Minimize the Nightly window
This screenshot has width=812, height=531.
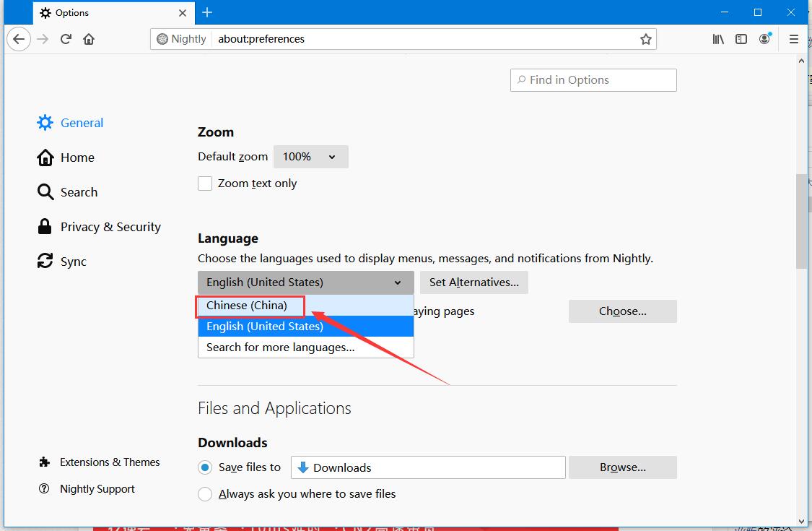click(x=725, y=12)
